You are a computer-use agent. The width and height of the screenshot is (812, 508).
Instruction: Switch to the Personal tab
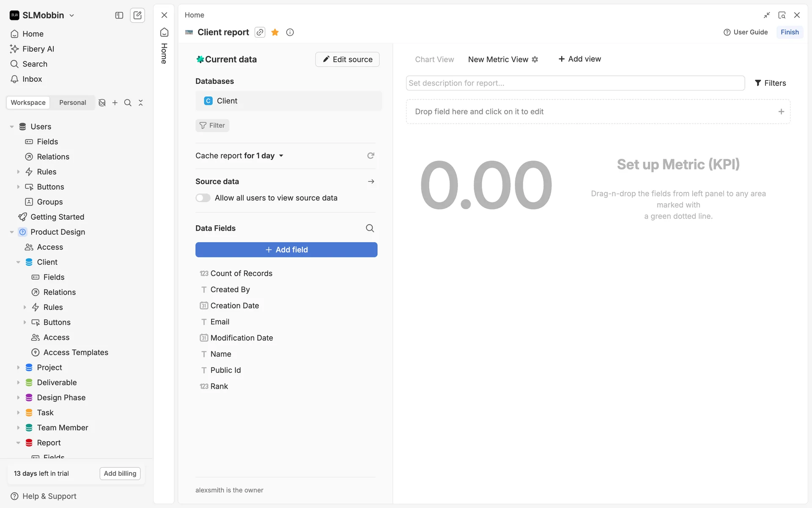(72, 102)
